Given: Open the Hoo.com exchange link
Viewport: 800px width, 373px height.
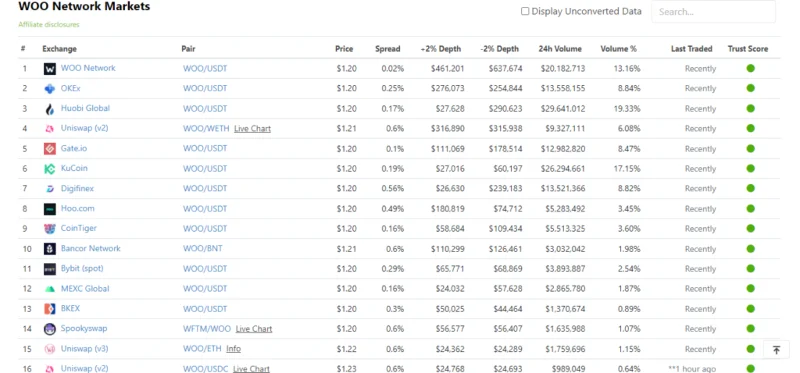Looking at the screenshot, I should coord(78,208).
